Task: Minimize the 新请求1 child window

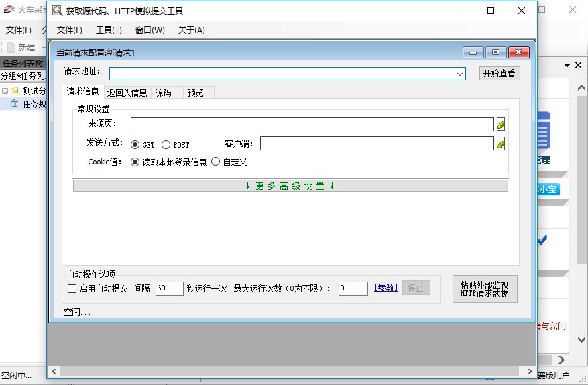Action: click(x=473, y=52)
